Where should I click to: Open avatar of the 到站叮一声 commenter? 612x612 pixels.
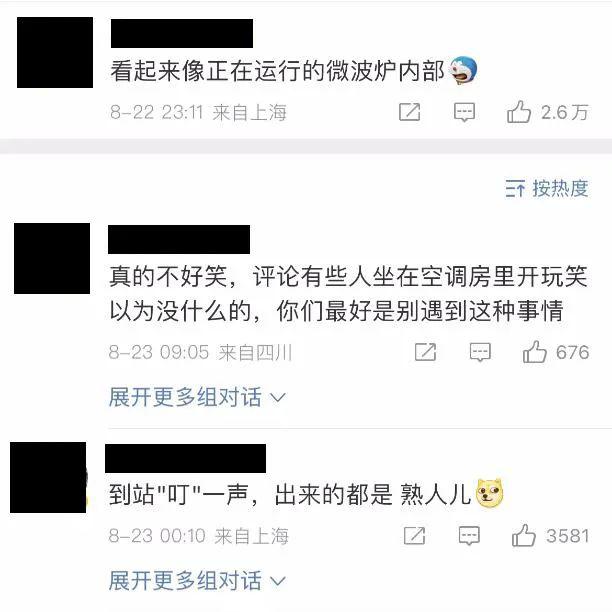point(48,477)
